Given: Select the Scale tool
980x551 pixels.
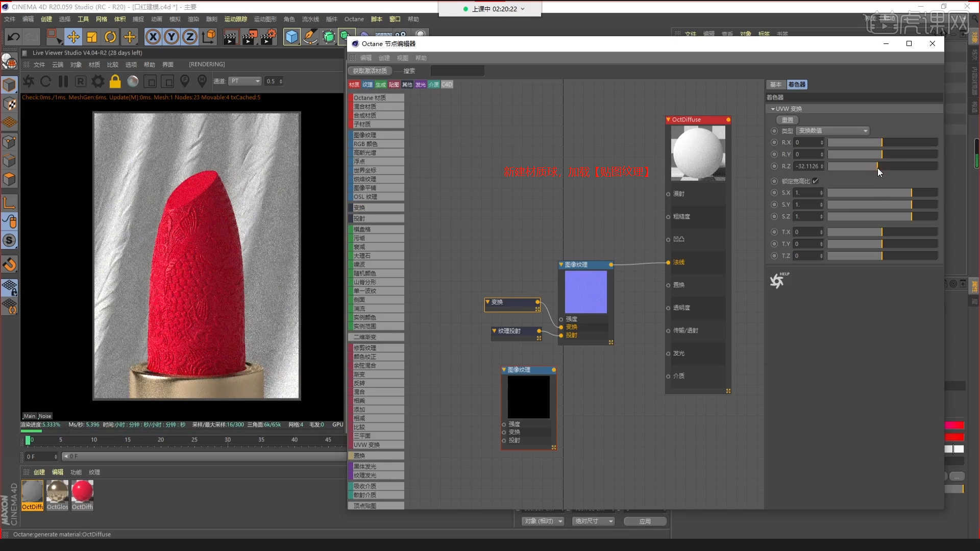Looking at the screenshot, I should 92,37.
